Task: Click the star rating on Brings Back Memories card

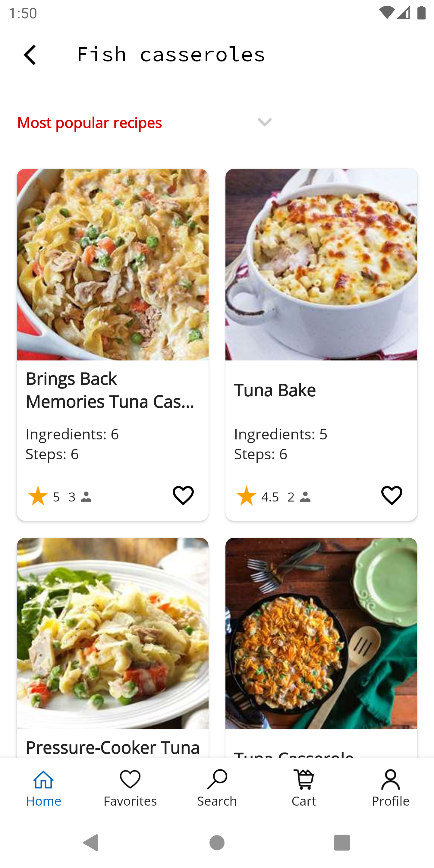Action: 38,496
